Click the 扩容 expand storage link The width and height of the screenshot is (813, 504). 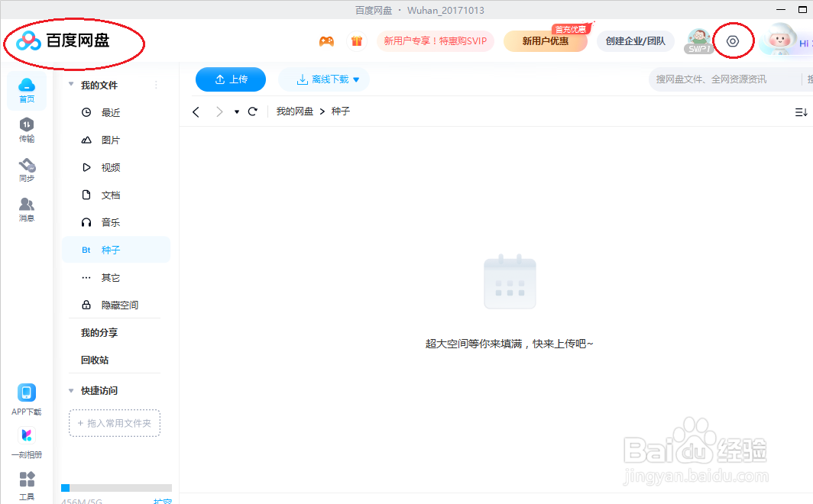pos(162,501)
